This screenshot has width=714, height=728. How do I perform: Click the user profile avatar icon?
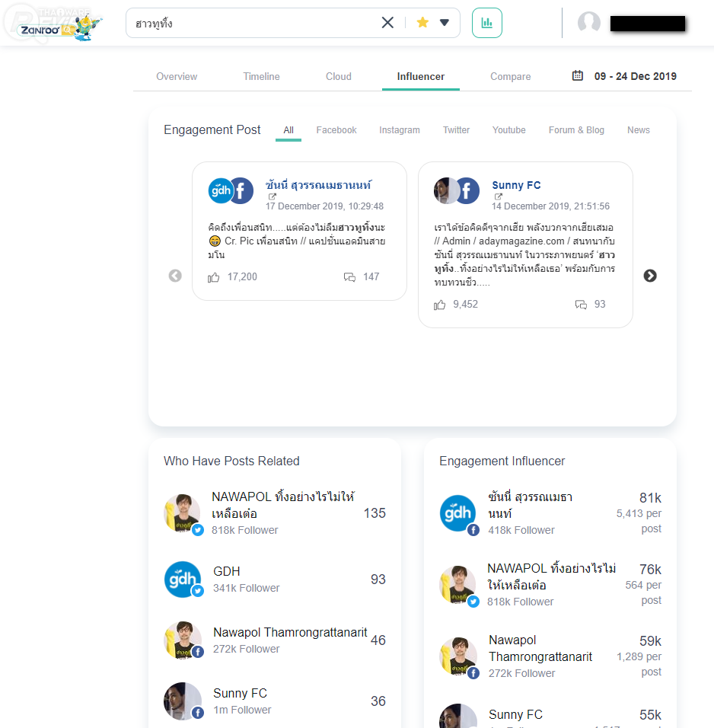click(x=588, y=22)
